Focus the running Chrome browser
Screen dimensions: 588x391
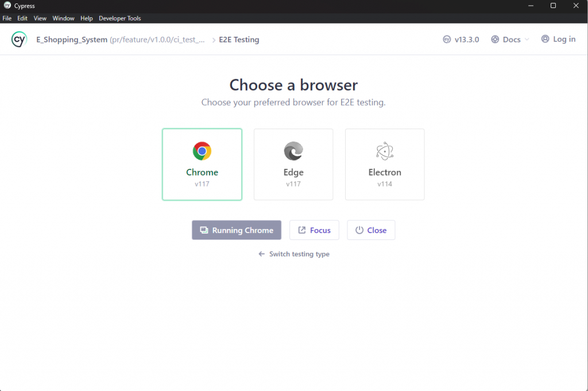tap(314, 230)
